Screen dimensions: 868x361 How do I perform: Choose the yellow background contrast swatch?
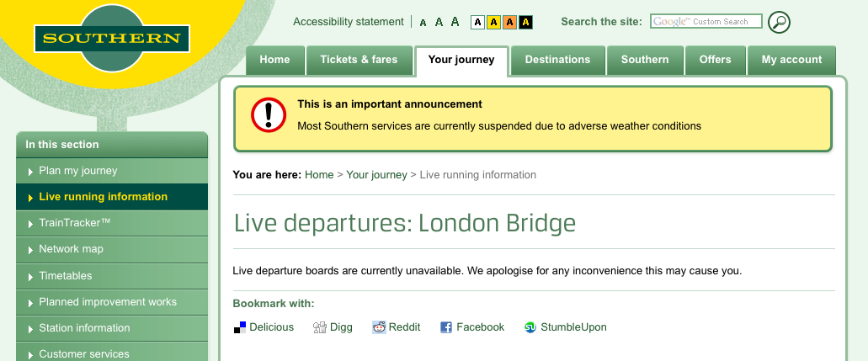coord(493,22)
